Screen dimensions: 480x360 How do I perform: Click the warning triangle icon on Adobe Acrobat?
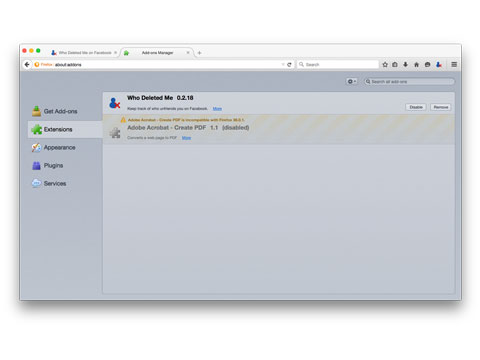coord(123,120)
